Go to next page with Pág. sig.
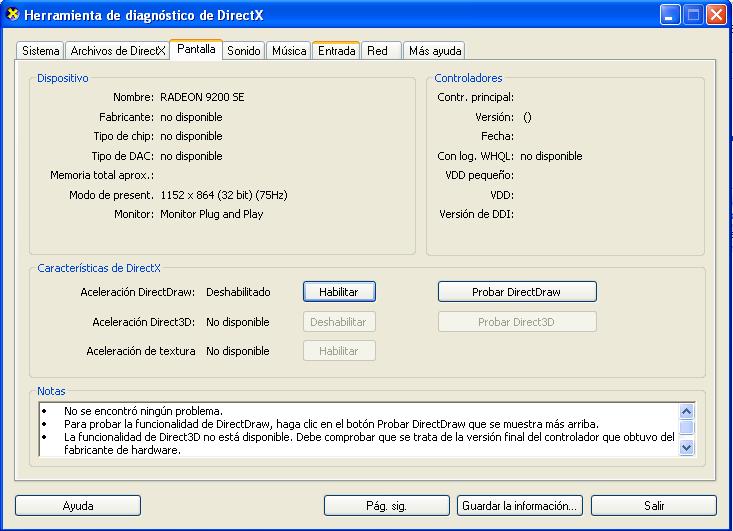 pyautogui.click(x=388, y=506)
